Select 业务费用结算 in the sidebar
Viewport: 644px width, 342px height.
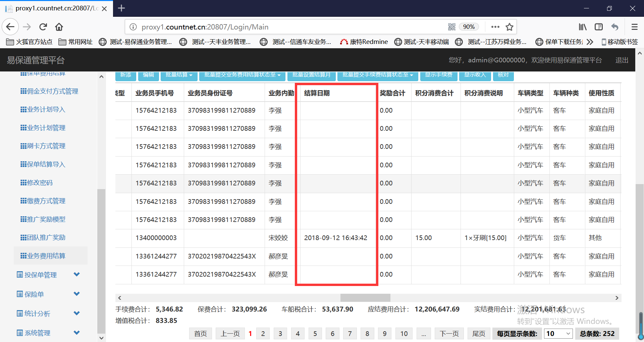(x=46, y=256)
